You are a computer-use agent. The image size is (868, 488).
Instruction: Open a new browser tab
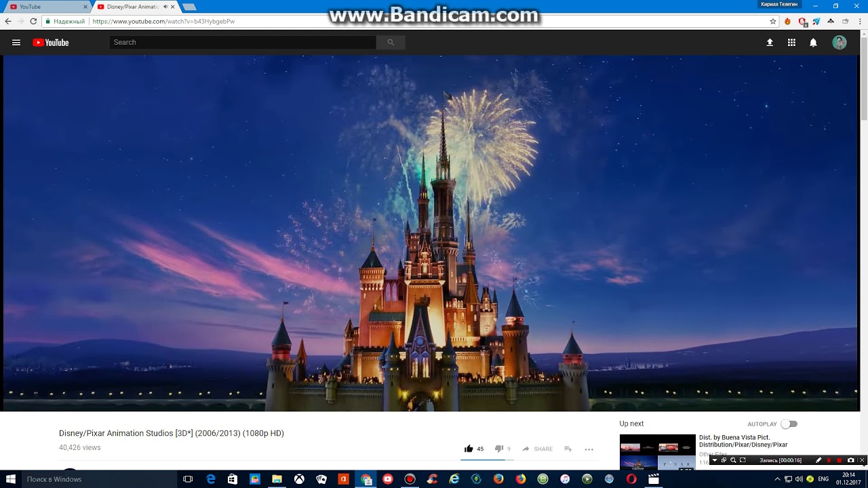189,7
